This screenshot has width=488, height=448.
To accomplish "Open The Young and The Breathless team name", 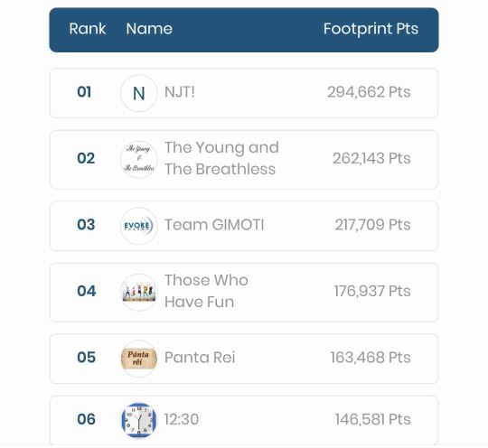I will click(221, 158).
